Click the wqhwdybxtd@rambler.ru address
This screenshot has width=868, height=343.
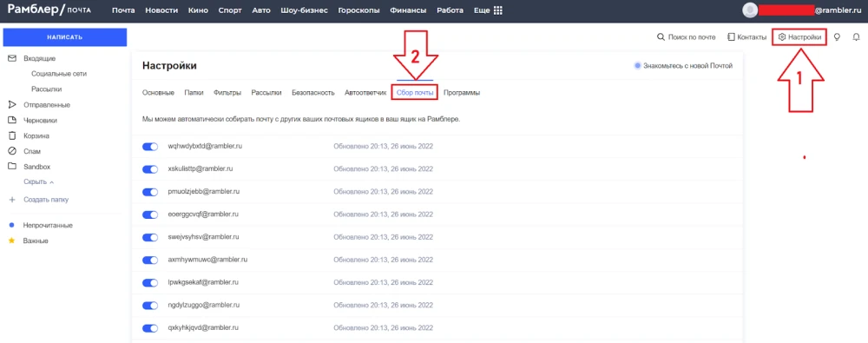[x=206, y=146]
